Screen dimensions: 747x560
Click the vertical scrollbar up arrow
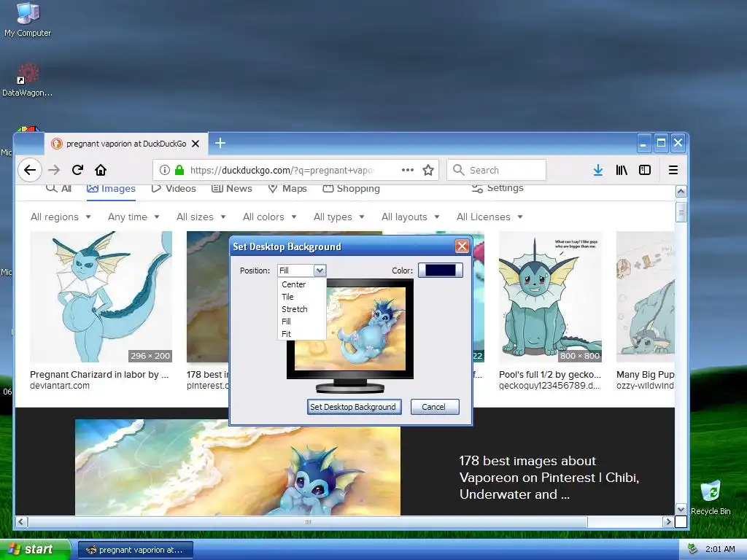tap(681, 192)
